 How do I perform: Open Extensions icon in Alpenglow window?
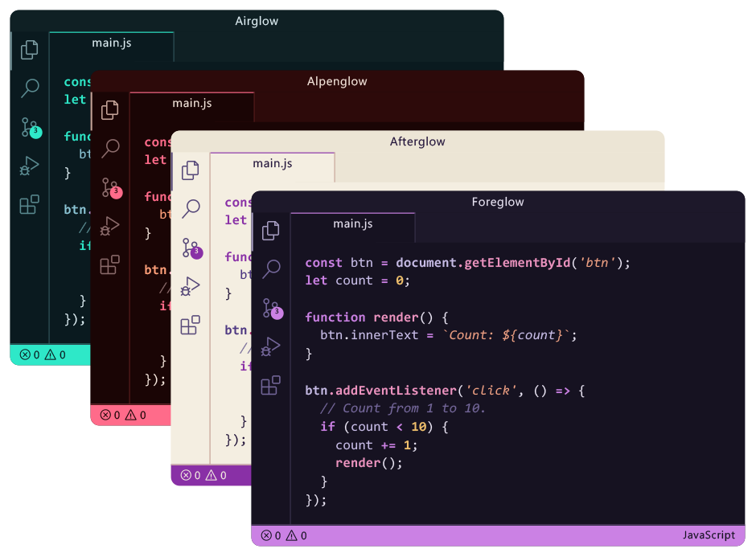(x=110, y=264)
